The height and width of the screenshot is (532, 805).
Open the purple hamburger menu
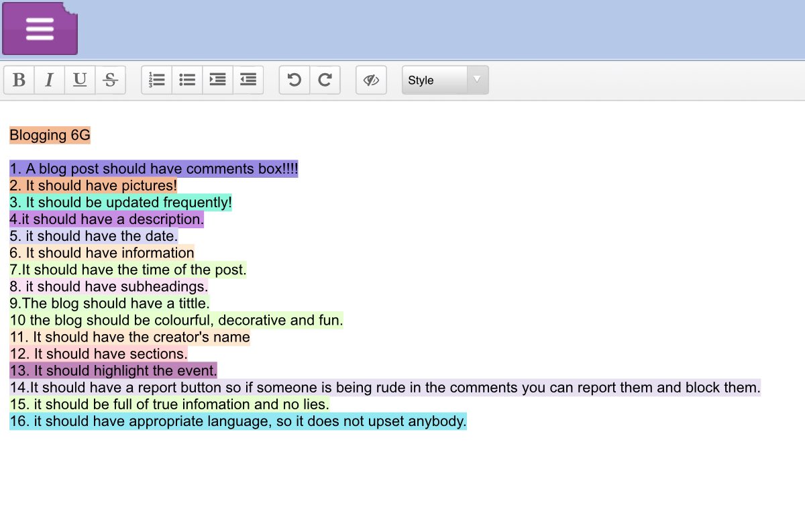(40, 28)
